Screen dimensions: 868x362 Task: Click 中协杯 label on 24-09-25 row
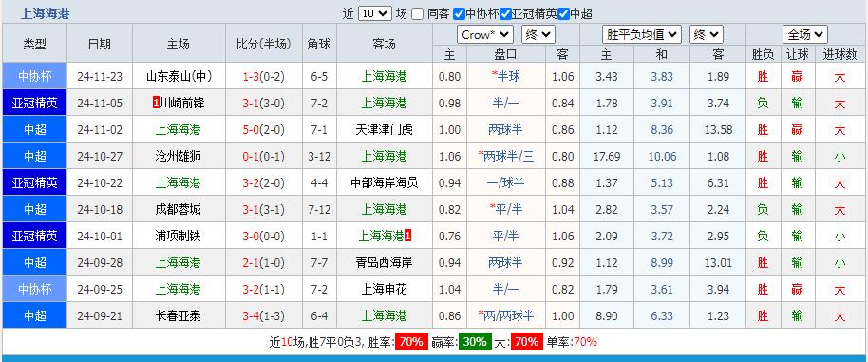pyautogui.click(x=34, y=289)
